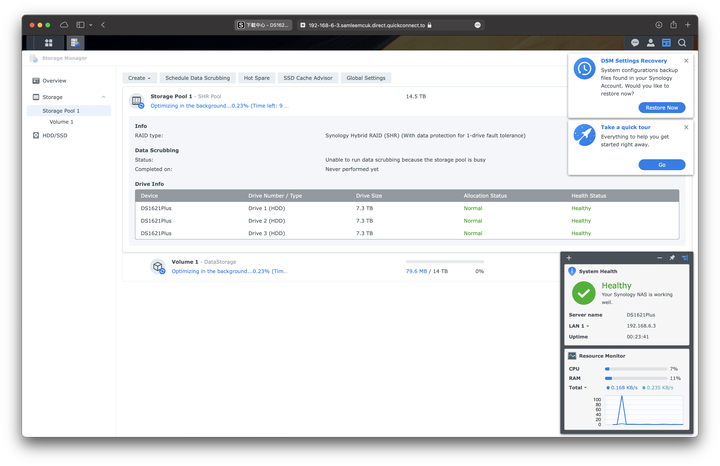The height and width of the screenshot is (466, 720).
Task: Click the quick tour rocket icon
Action: tap(585, 135)
